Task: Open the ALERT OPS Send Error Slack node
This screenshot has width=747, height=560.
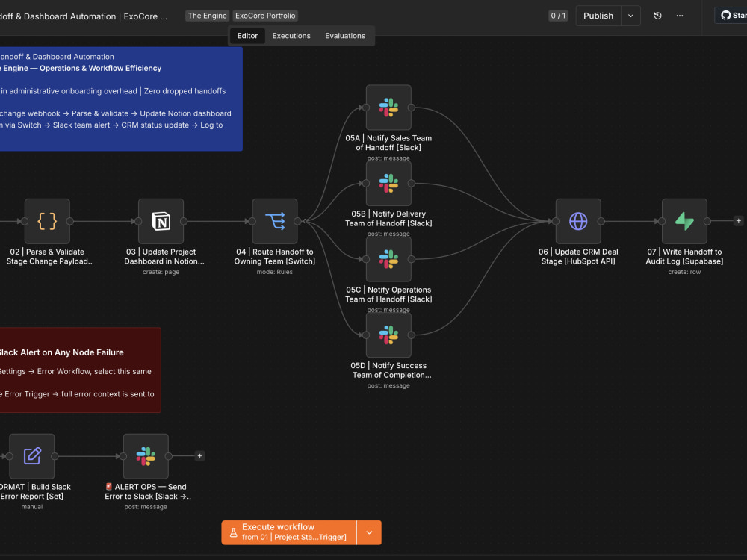Action: point(146,456)
